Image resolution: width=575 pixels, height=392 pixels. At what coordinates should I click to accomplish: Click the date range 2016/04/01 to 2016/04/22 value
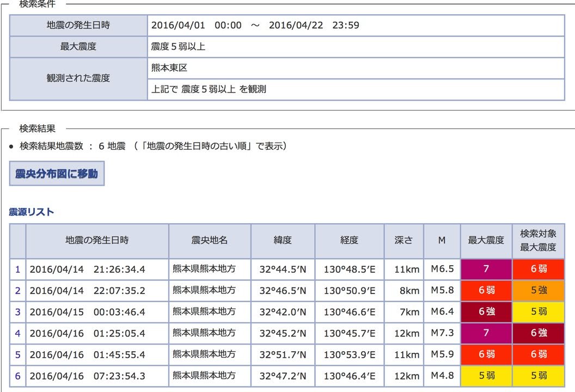[255, 26]
